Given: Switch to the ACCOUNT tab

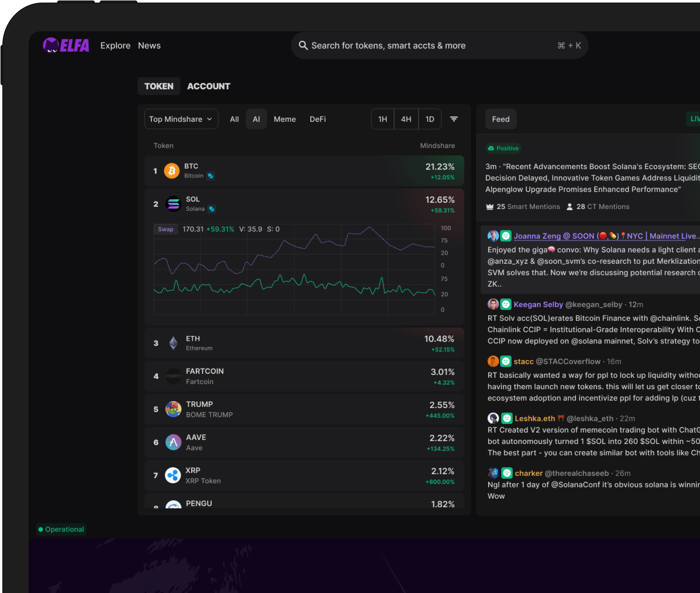Looking at the screenshot, I should 209,86.
